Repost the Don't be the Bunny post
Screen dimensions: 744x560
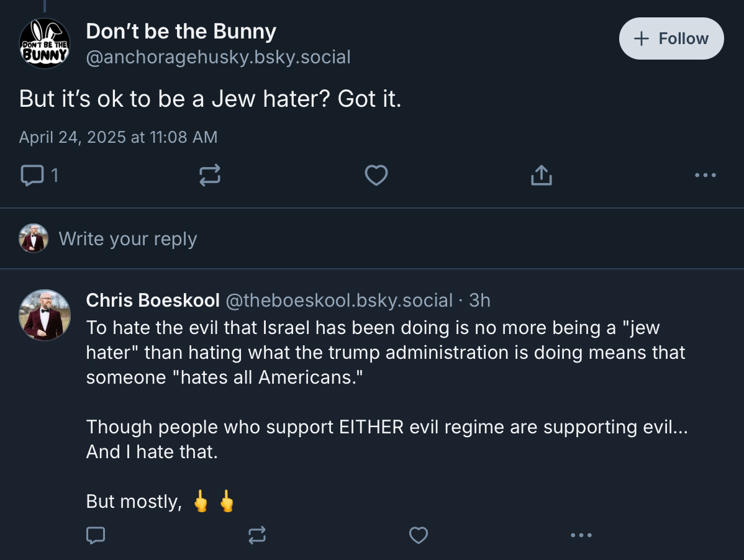tap(210, 176)
